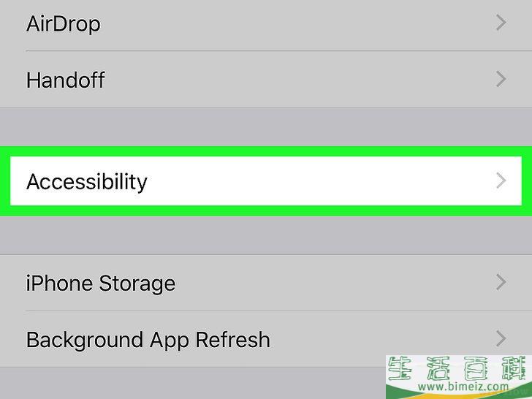Tap the blank middle of the Handoff row
This screenshot has width=532, height=399.
292,79
